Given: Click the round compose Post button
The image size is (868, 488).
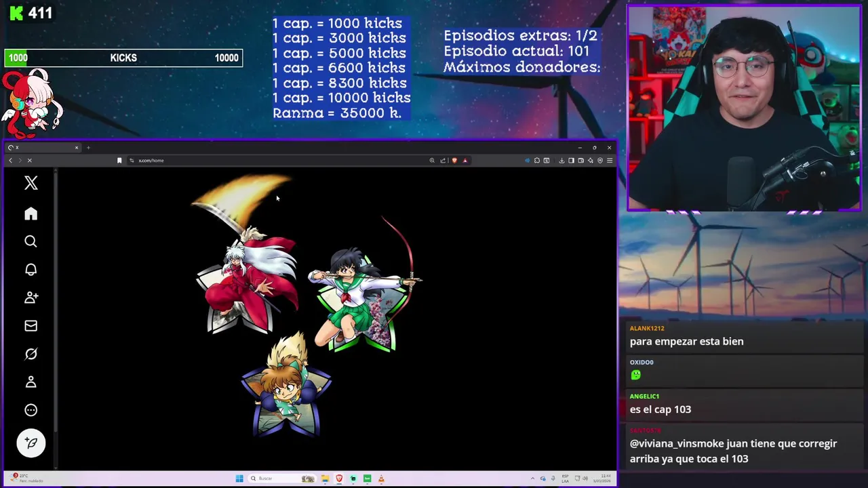Looking at the screenshot, I should point(31,443).
